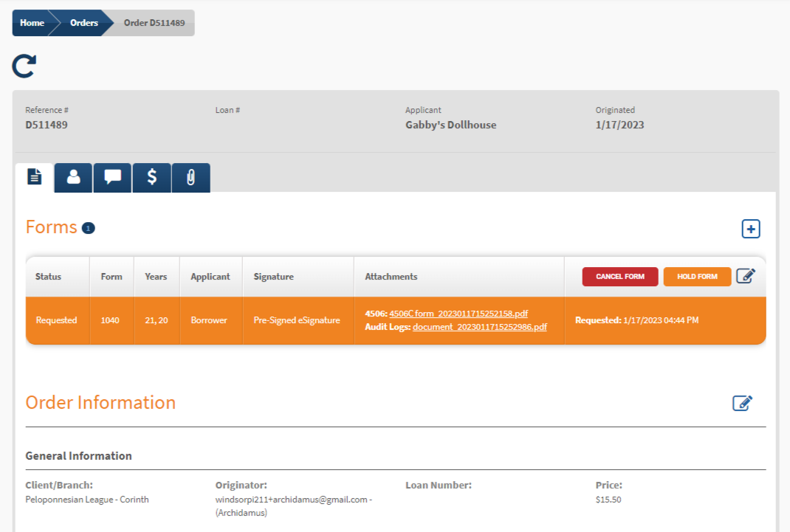Click the General Information subheading
The width and height of the screenshot is (790, 532).
pyautogui.click(x=78, y=455)
